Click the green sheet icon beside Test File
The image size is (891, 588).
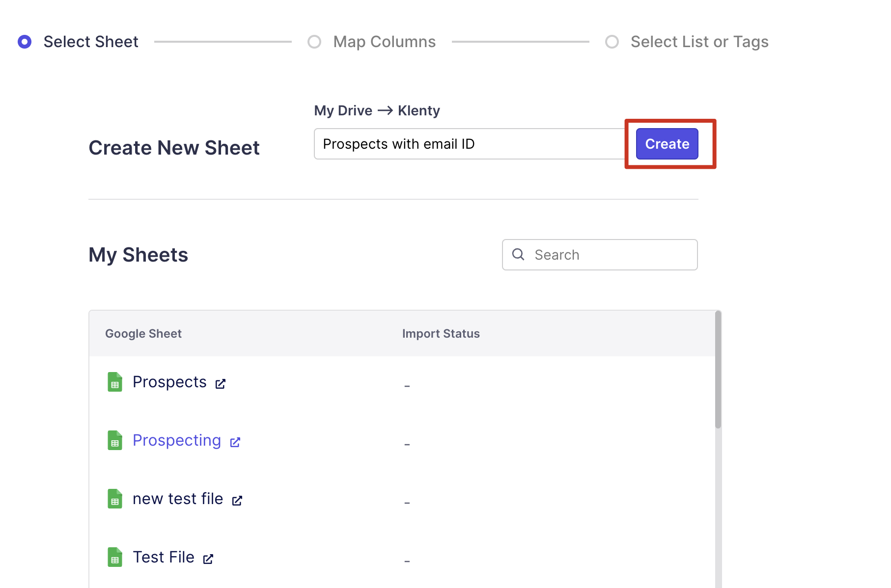tap(115, 557)
